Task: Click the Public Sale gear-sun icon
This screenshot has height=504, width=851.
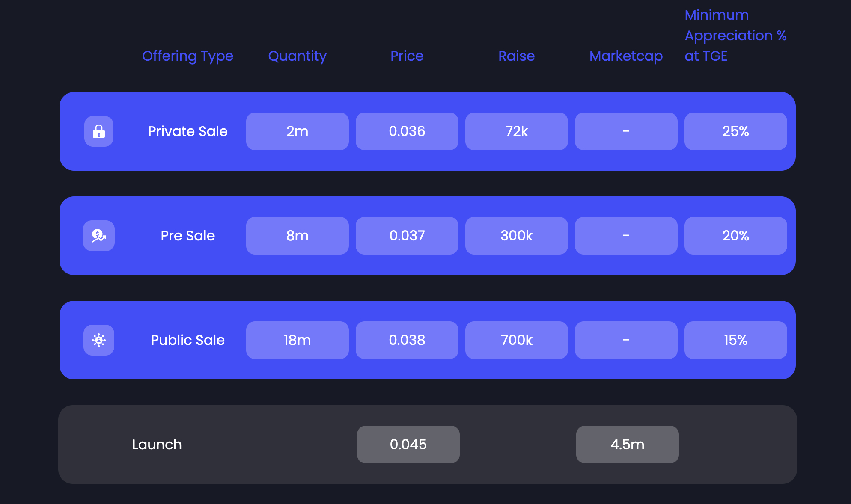Action: (99, 340)
